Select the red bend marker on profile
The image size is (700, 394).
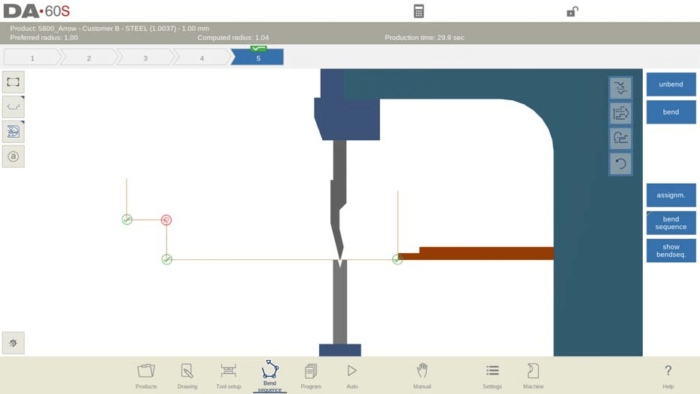click(166, 220)
